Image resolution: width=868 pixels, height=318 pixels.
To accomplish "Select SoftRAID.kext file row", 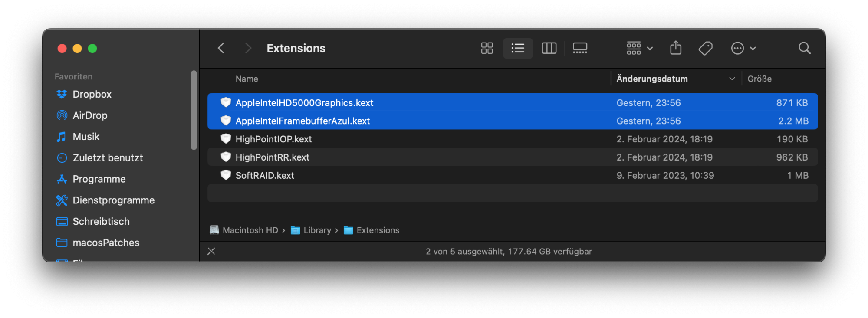I will (513, 176).
